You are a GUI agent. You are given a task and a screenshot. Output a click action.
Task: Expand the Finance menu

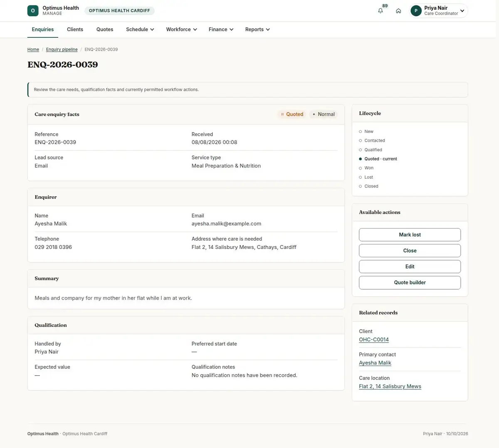pos(221,30)
